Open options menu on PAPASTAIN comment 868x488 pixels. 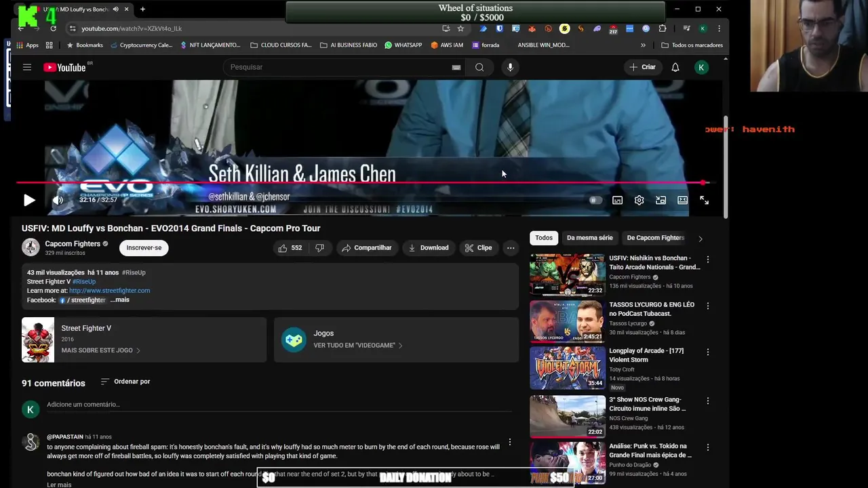coord(510,442)
